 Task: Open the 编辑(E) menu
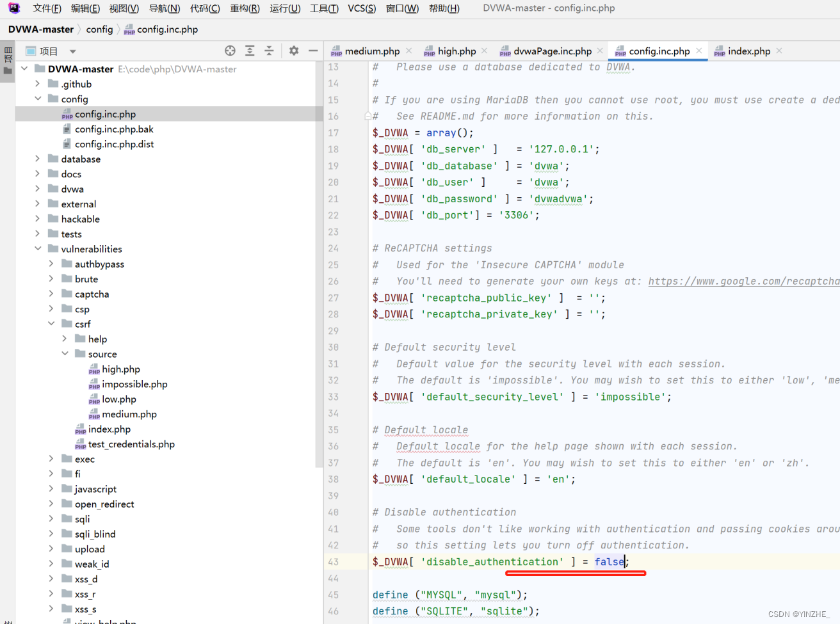click(85, 8)
